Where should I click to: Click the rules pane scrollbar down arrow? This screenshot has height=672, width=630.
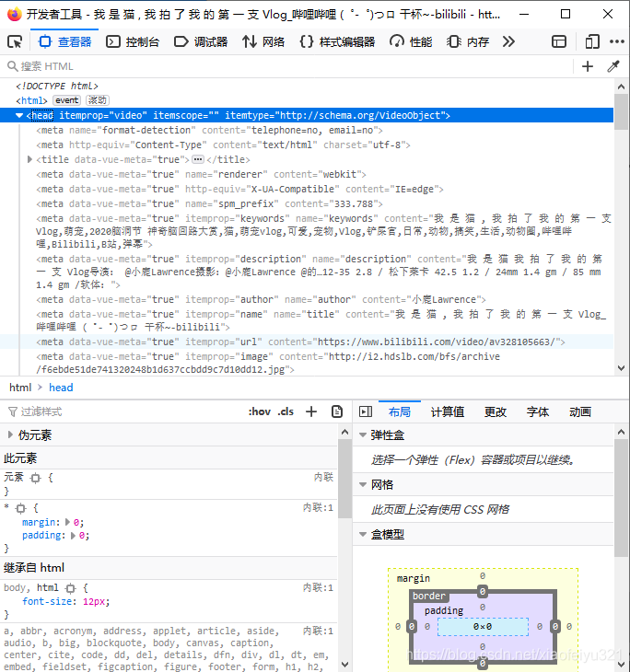(x=344, y=665)
